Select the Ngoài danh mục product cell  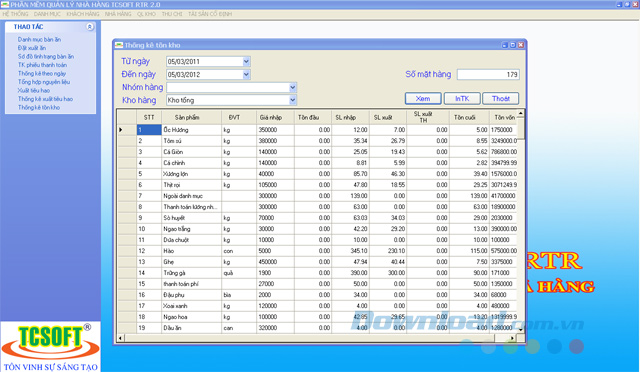tap(191, 196)
